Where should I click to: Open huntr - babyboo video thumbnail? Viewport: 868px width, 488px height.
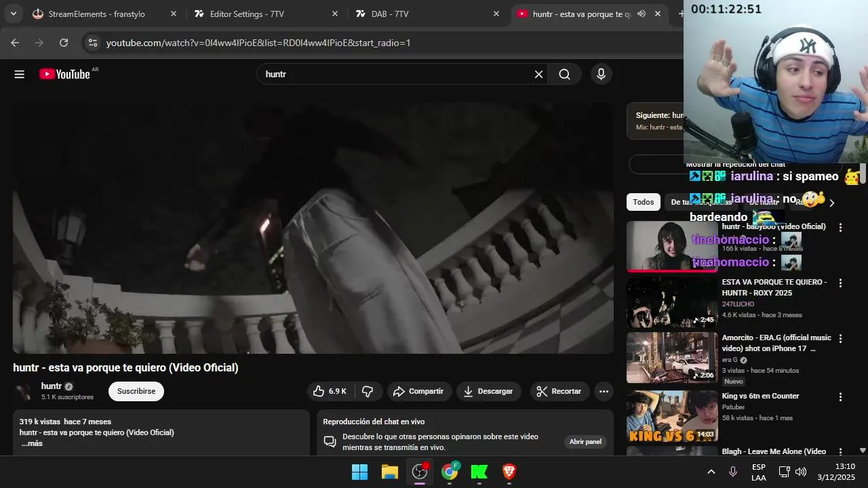pos(672,246)
